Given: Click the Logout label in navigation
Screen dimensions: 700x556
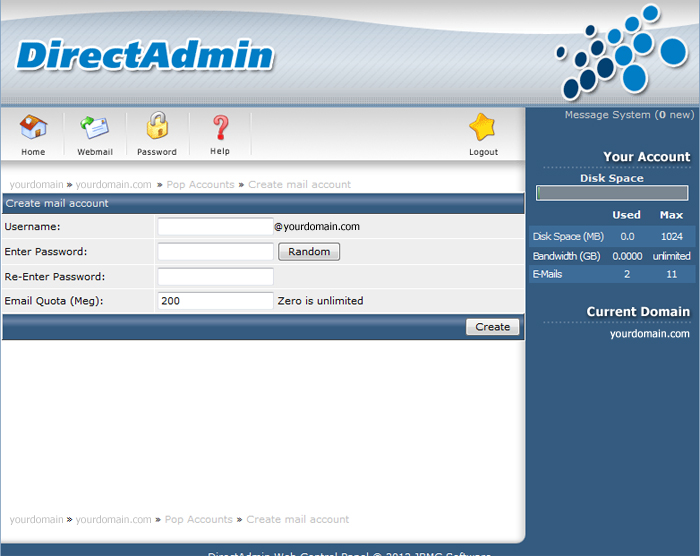Looking at the screenshot, I should click(483, 152).
